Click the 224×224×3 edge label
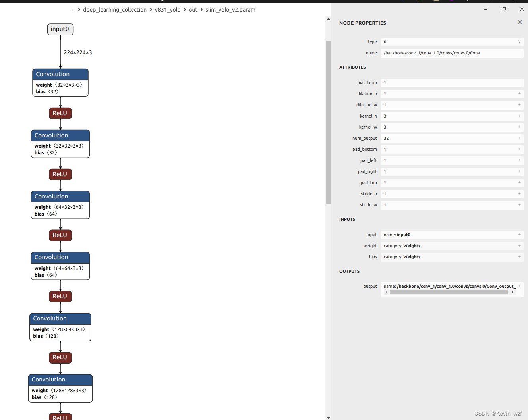This screenshot has height=420, width=528. (78, 52)
